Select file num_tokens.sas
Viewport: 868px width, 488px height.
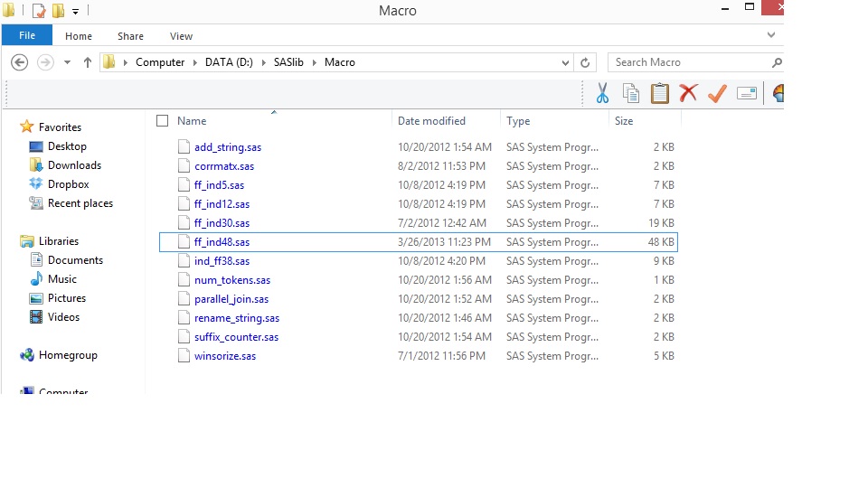pyautogui.click(x=232, y=280)
